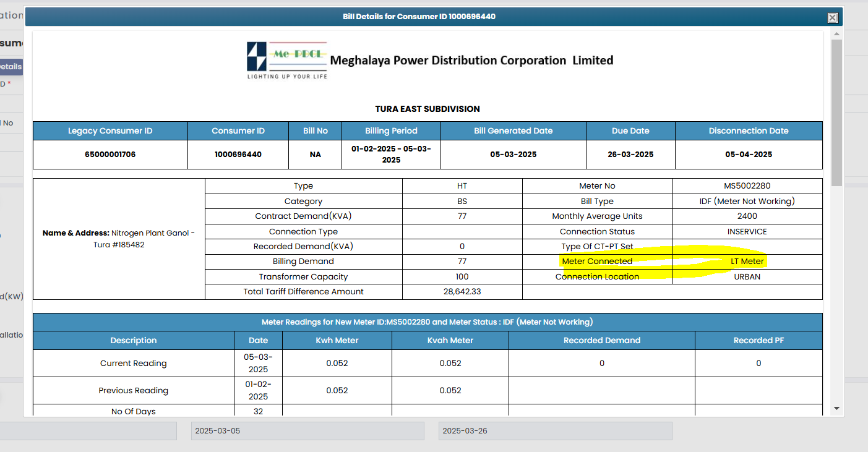Click the 'Recorded Demand(KVA)' label
Screen dimensions: 868x452
coord(303,247)
